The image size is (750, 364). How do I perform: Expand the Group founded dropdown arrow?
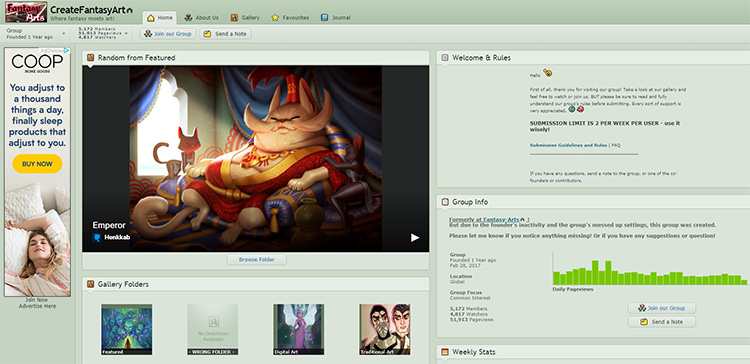coord(64,33)
